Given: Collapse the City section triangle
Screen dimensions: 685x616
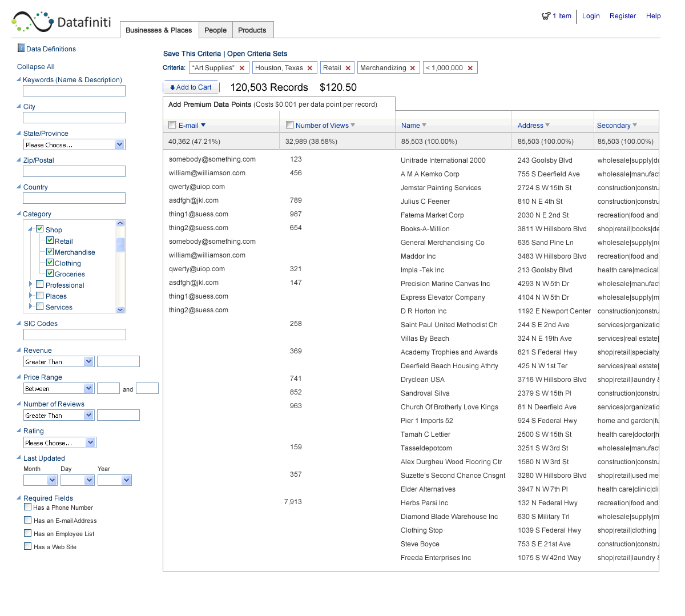Looking at the screenshot, I should [x=19, y=106].
